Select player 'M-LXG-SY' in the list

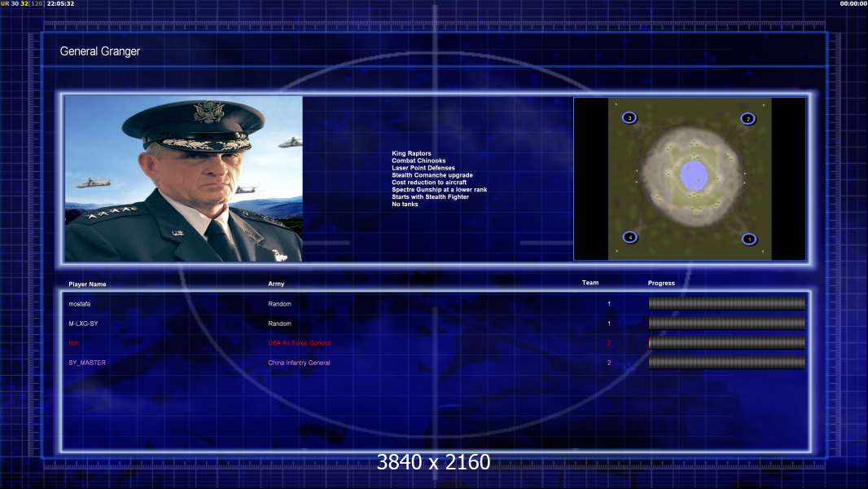coord(83,324)
